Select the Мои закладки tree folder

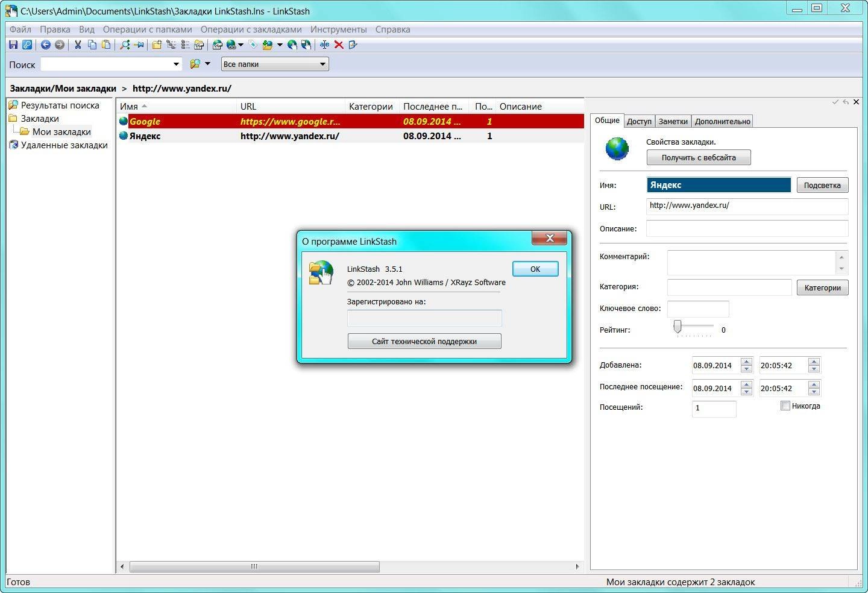pos(61,131)
